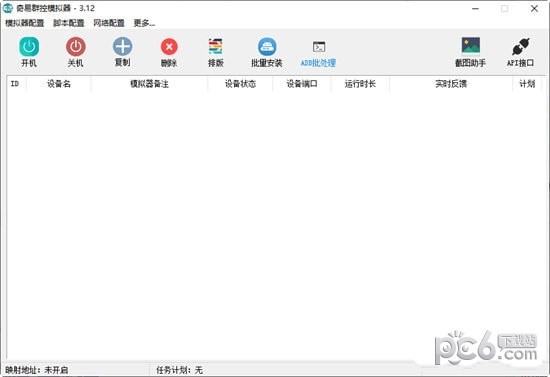Click the 复制 copy icon
This screenshot has height=377, width=550.
(x=122, y=47)
